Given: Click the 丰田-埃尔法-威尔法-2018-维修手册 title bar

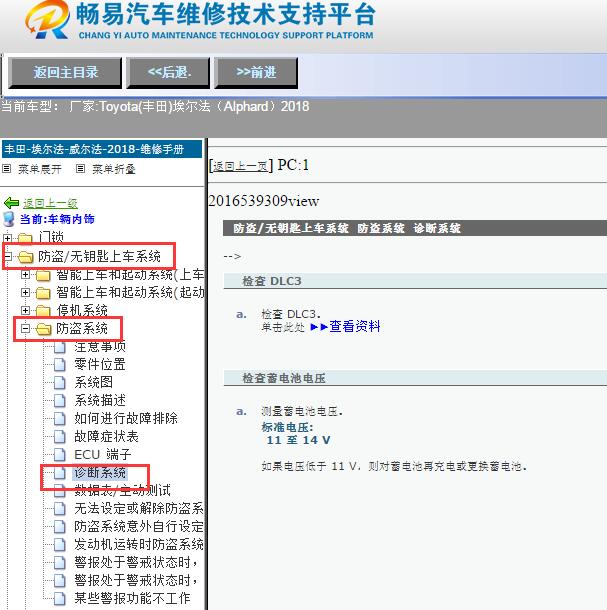Looking at the screenshot, I should 102,149.
